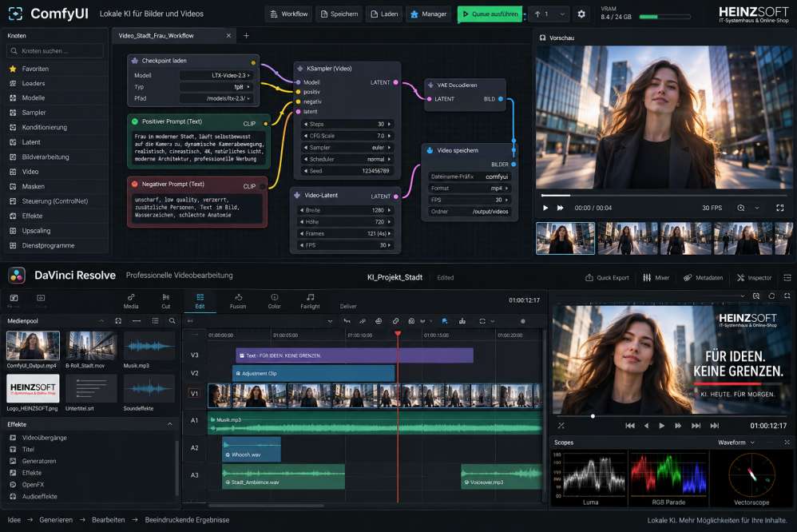The height and width of the screenshot is (532, 797).
Task: Switch to the Color page
Action: pyautogui.click(x=275, y=301)
